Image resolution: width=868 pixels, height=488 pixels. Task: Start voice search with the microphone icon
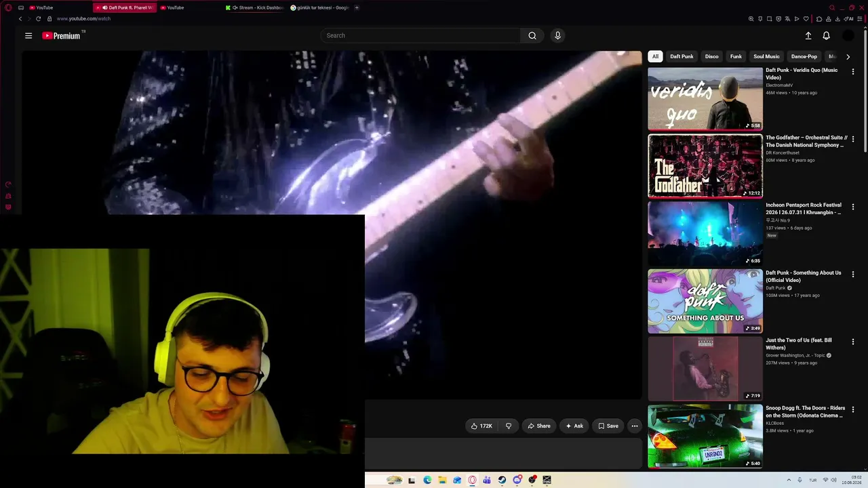click(557, 36)
